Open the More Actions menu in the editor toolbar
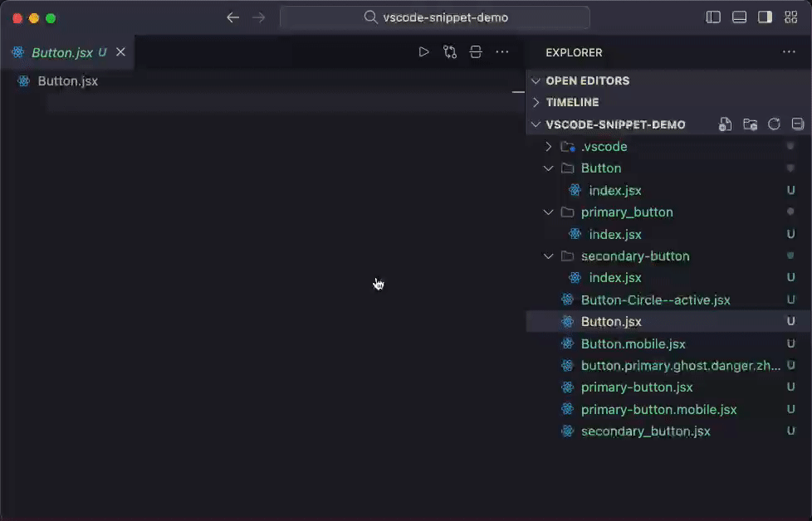Image resolution: width=812 pixels, height=521 pixels. (502, 51)
